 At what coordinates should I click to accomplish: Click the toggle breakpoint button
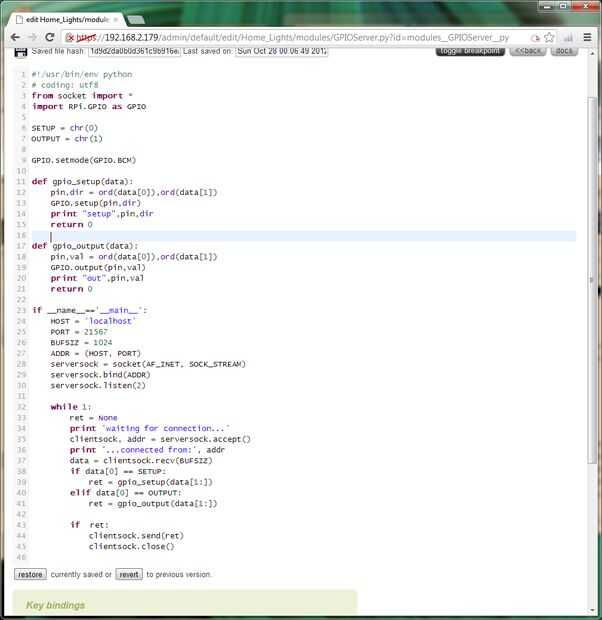pos(470,51)
